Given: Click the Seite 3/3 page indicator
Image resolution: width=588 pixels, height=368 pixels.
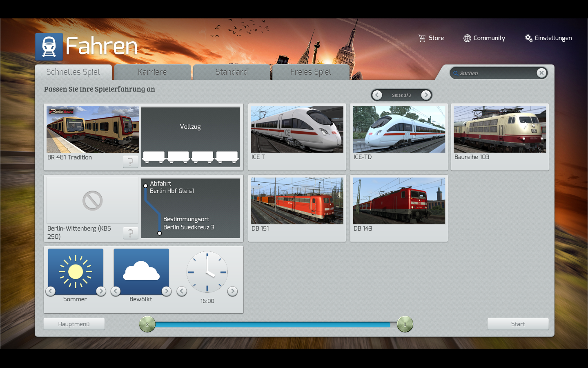Looking at the screenshot, I should coord(401,95).
